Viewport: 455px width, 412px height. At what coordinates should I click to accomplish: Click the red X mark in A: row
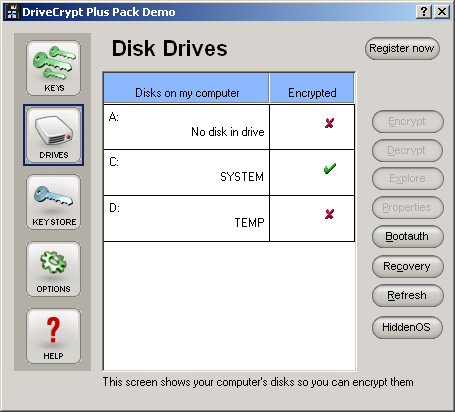coord(329,123)
